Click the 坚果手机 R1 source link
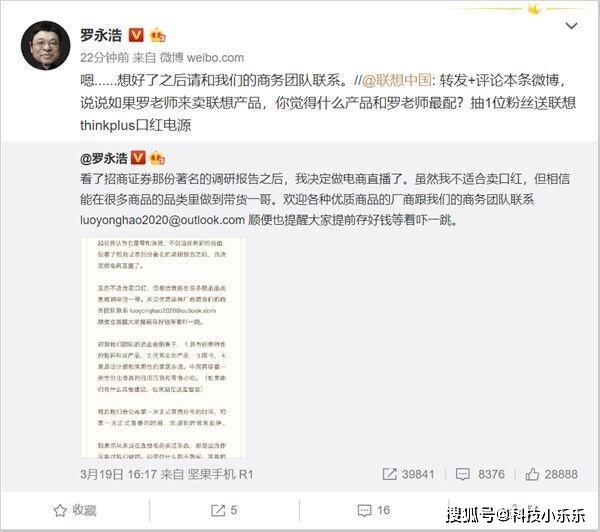This screenshot has width=600, height=532. click(x=220, y=475)
